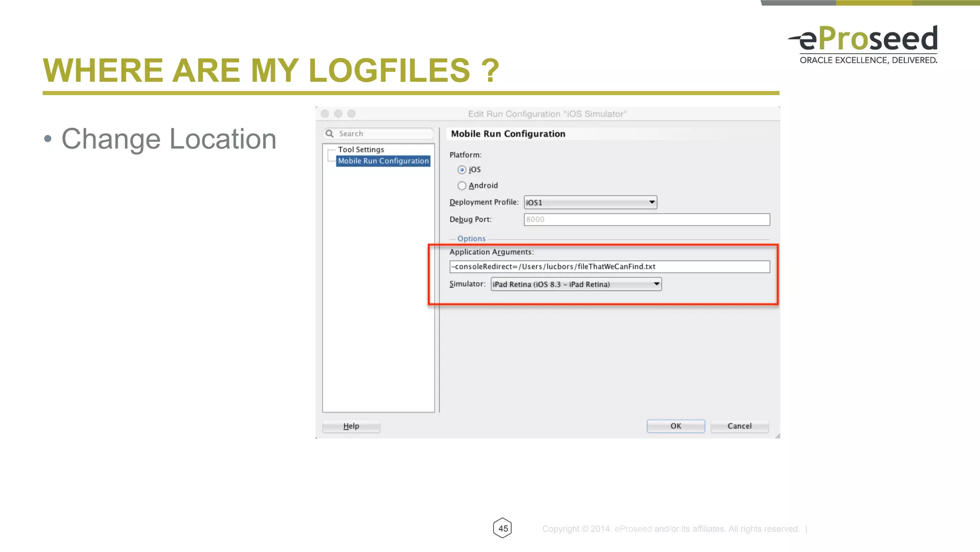Click the OK button
The image size is (980, 552).
pyautogui.click(x=676, y=426)
